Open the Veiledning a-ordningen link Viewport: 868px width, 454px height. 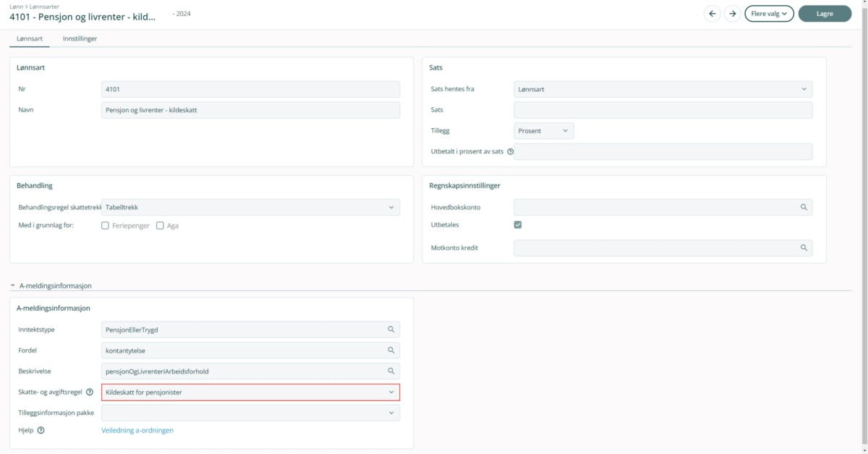point(137,430)
